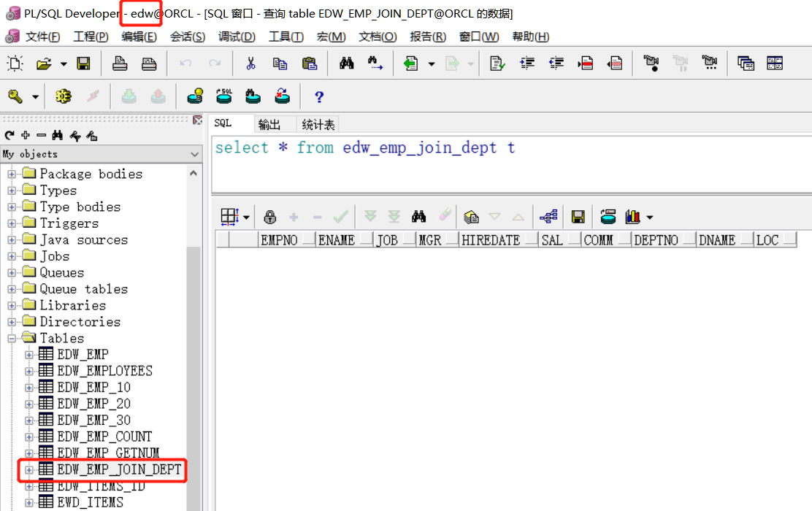Screen dimensions: 812x511
Task: Click the chart icon in the result grid toolbar
Action: pyautogui.click(x=633, y=217)
